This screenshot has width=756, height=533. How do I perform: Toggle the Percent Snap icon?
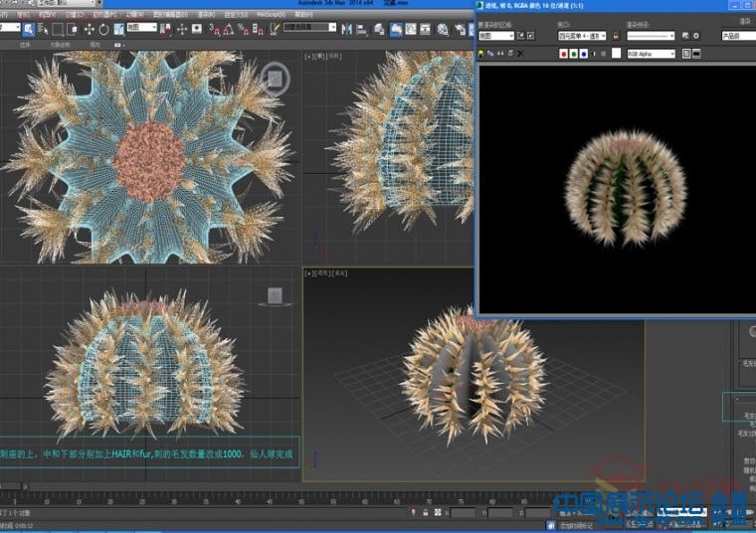click(244, 30)
